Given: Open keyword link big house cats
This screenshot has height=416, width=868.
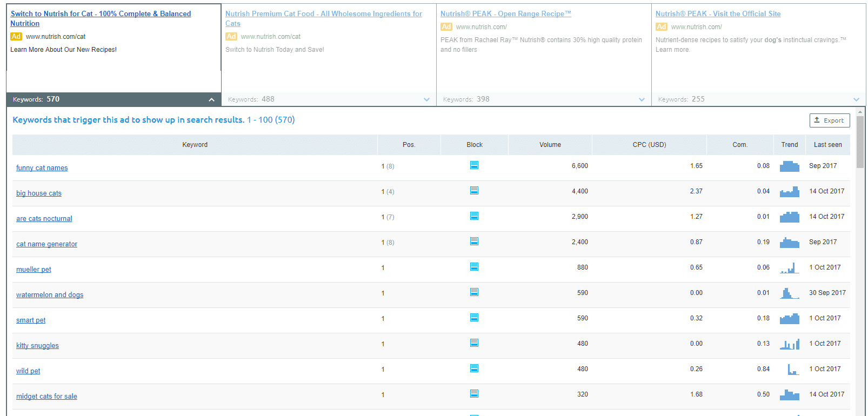Looking at the screenshot, I should pyautogui.click(x=39, y=193).
